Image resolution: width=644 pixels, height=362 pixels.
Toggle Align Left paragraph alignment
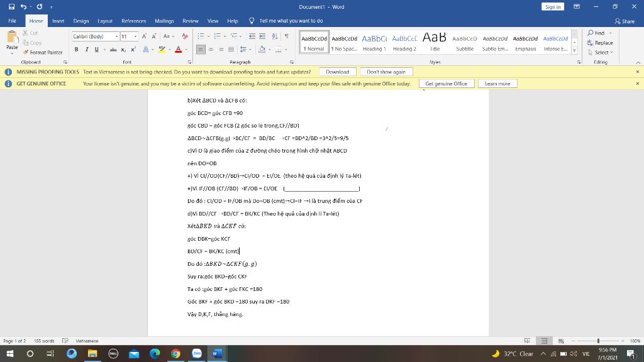[x=201, y=50]
